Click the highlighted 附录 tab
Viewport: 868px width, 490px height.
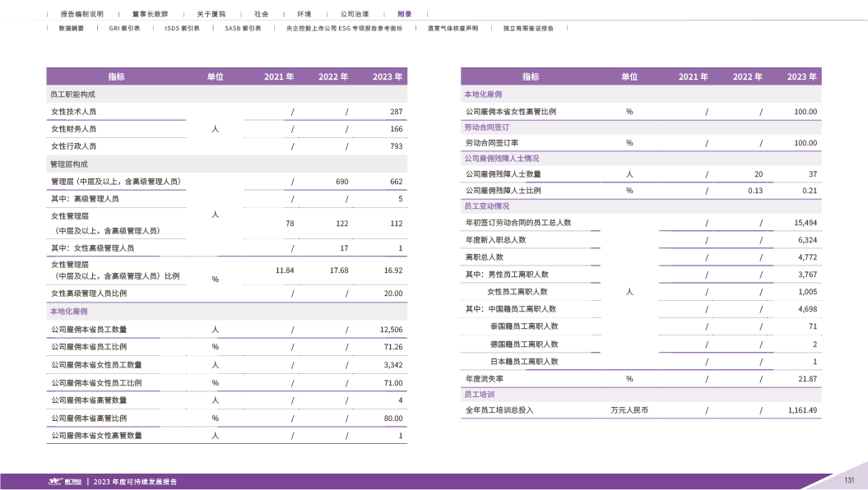[404, 14]
